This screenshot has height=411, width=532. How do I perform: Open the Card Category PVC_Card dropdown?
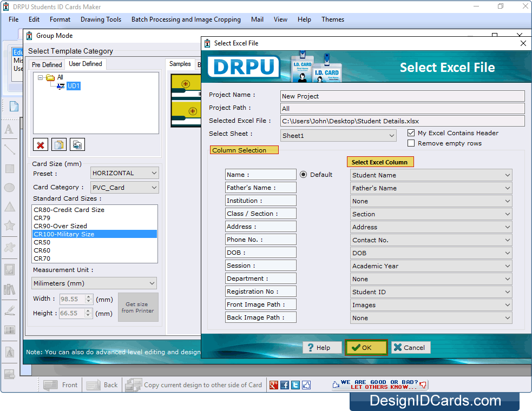coord(124,188)
